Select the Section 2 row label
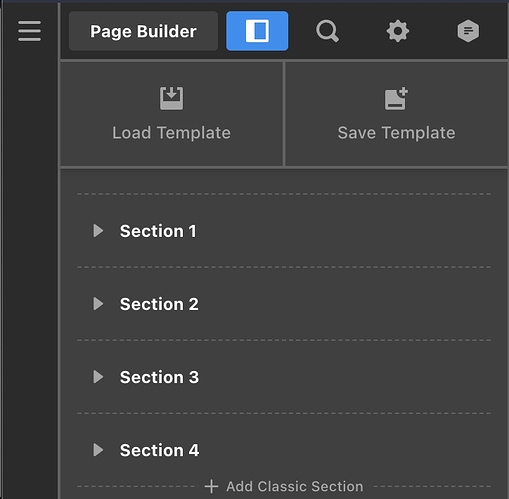Viewport: 509px width, 499px height. click(159, 304)
